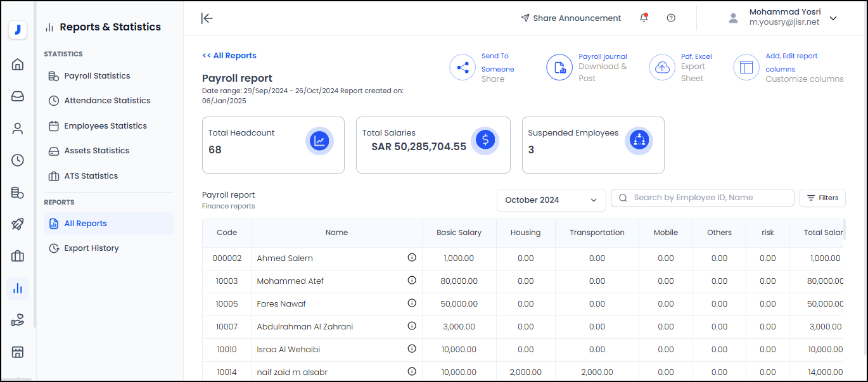Image resolution: width=868 pixels, height=382 pixels.
Task: Click the Pdf, Excel export cloud icon
Action: point(662,67)
